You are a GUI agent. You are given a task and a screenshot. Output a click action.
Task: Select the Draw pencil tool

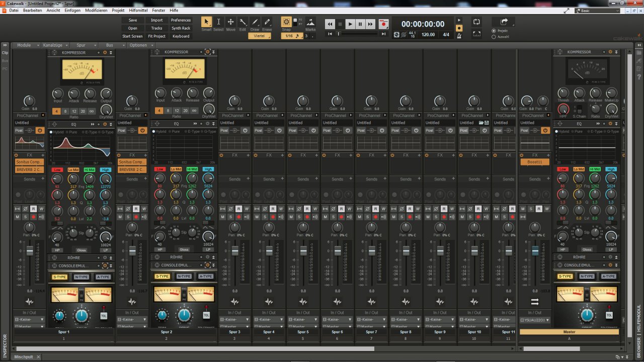pos(255,22)
